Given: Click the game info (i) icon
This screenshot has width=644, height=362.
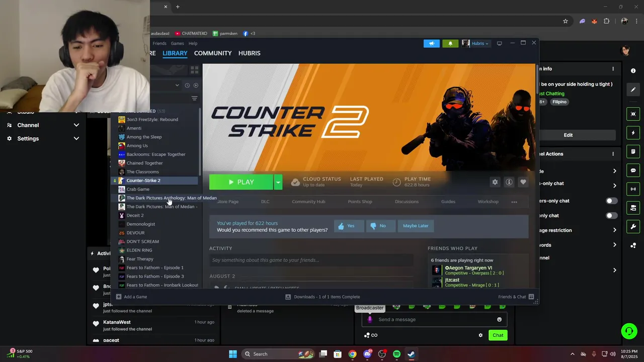Looking at the screenshot, I should [509, 182].
